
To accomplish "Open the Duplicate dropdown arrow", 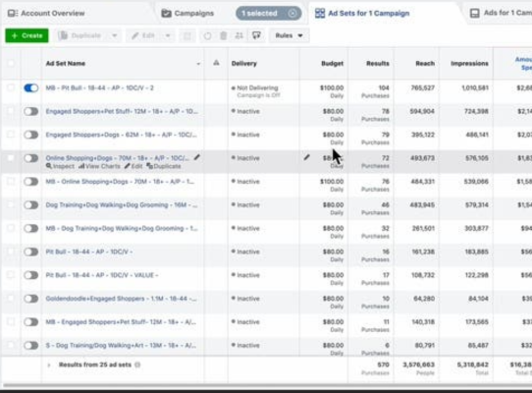I will 114,35.
